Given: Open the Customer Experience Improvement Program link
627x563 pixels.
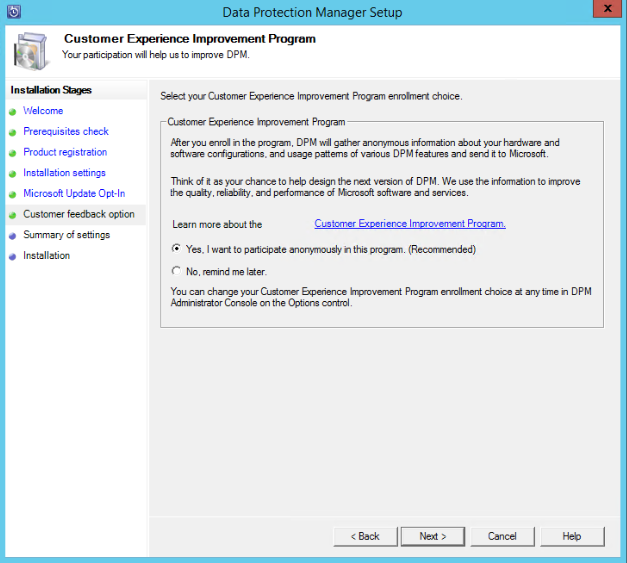Looking at the screenshot, I should pos(410,224).
